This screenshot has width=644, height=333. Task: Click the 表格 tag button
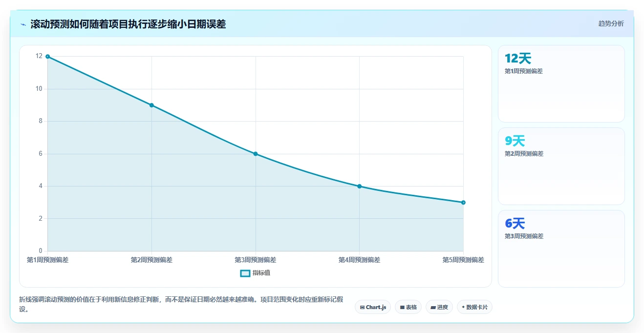(408, 307)
